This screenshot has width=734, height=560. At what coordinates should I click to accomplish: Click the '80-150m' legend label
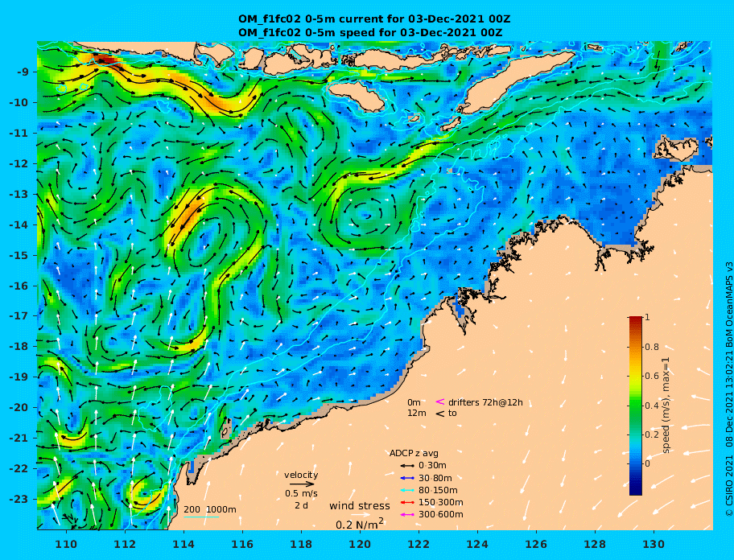coord(438,490)
